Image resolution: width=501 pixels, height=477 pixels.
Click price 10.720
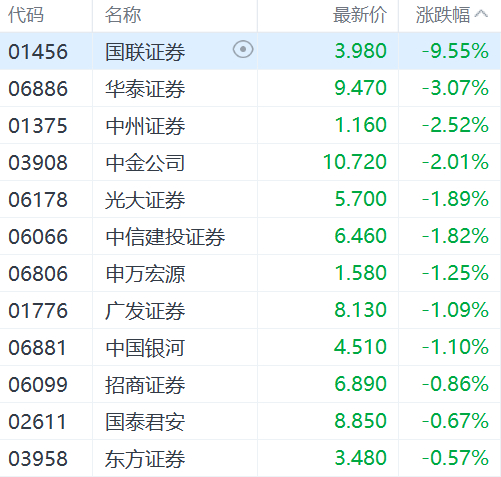click(355, 162)
